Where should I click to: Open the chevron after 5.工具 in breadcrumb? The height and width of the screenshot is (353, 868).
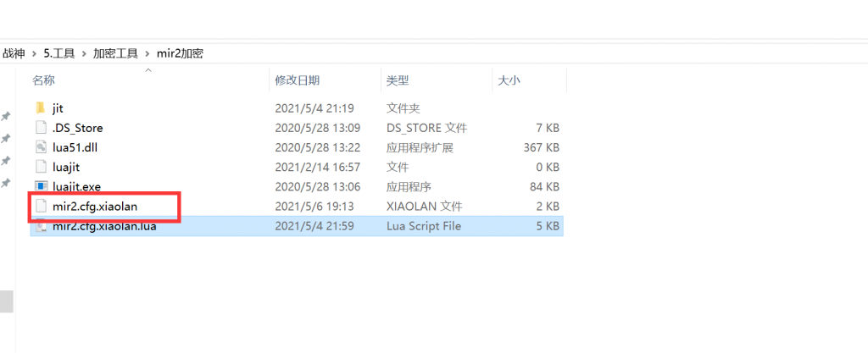click(83, 53)
